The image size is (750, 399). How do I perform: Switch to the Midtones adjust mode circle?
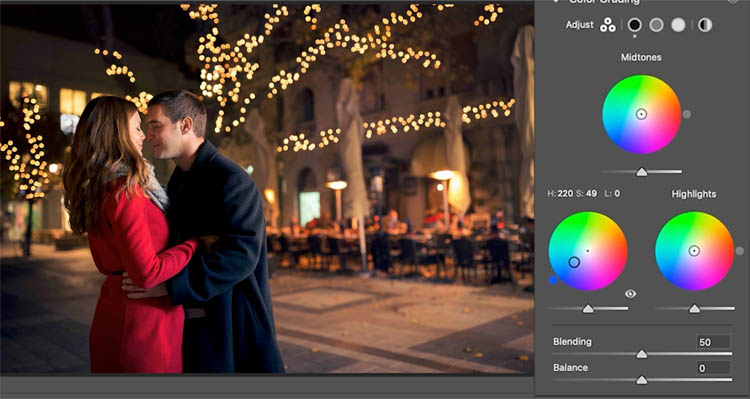656,25
